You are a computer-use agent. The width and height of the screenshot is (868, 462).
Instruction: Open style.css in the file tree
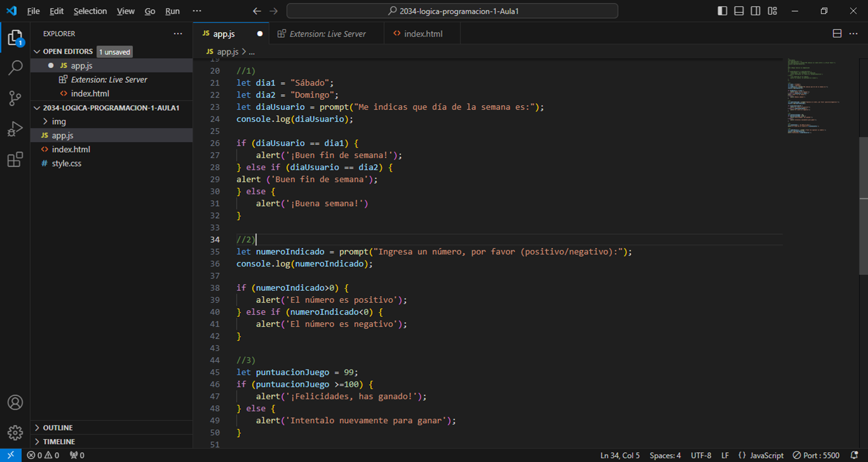111,163
